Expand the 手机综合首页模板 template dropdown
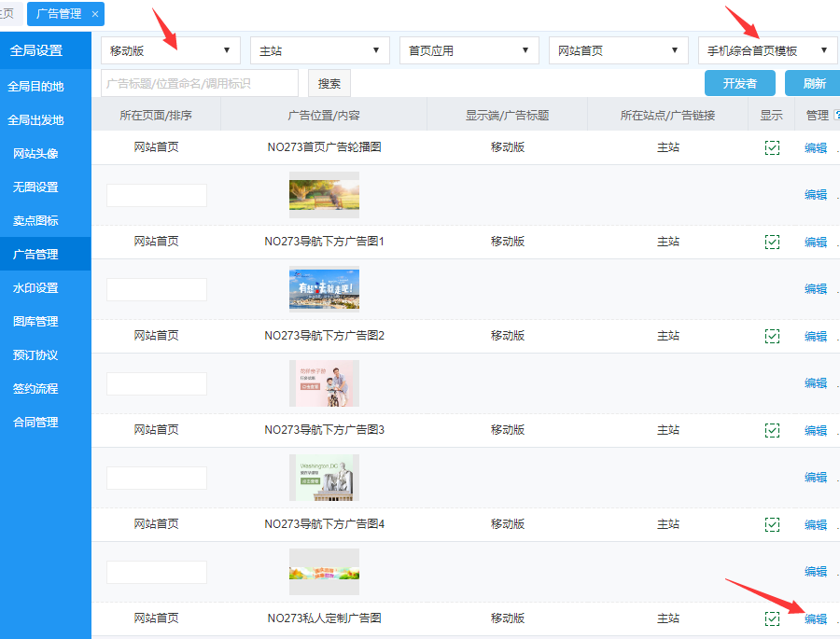Image resolution: width=840 pixels, height=639 pixels. (767, 50)
